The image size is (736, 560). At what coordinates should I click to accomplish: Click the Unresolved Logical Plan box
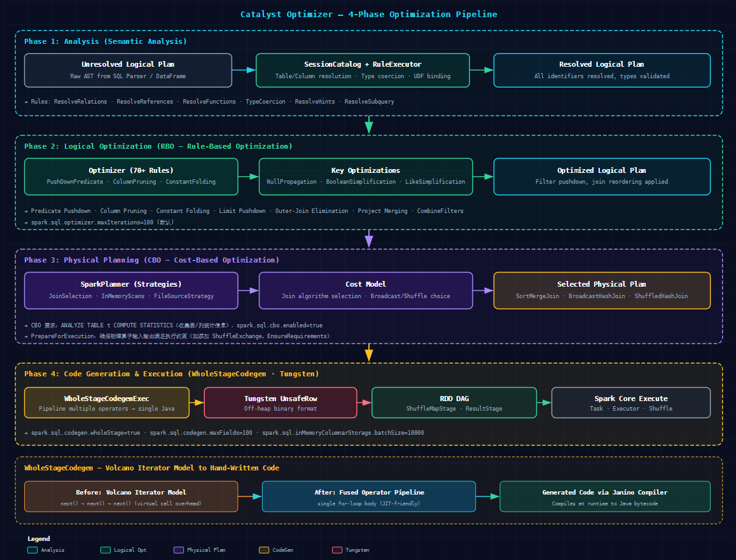[128, 71]
